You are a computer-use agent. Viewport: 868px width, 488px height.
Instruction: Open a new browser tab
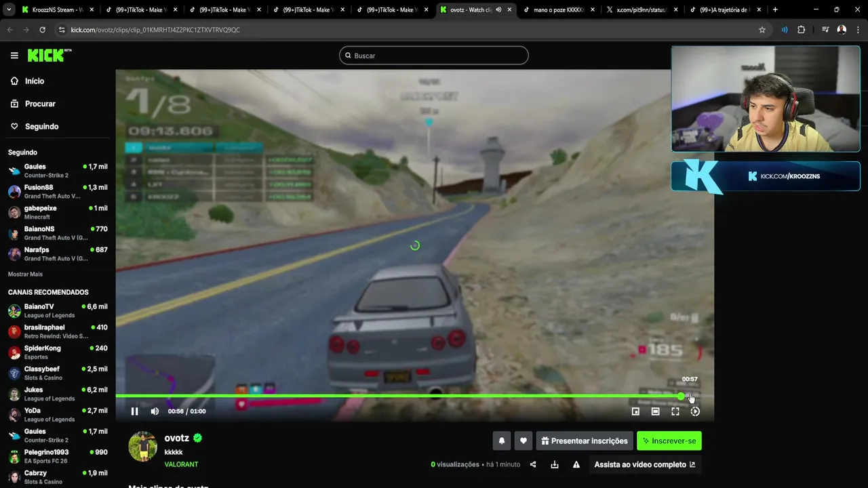[x=775, y=9]
